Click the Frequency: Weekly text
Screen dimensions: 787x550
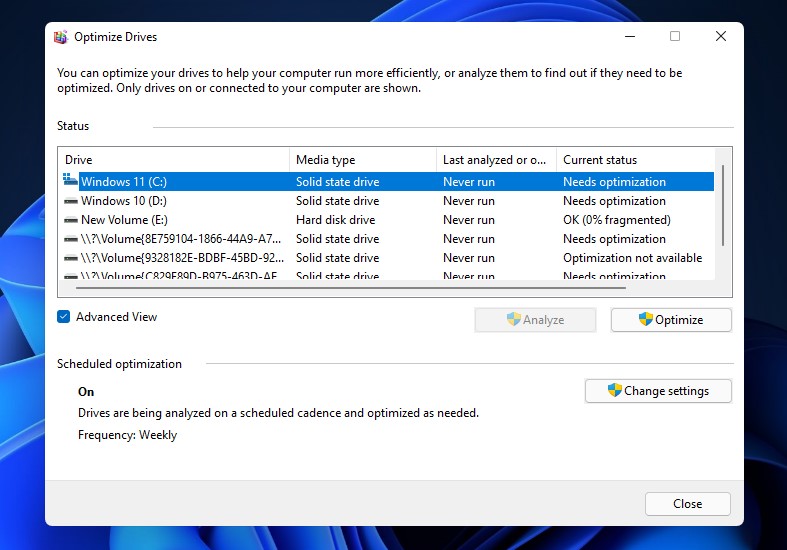[x=127, y=435]
